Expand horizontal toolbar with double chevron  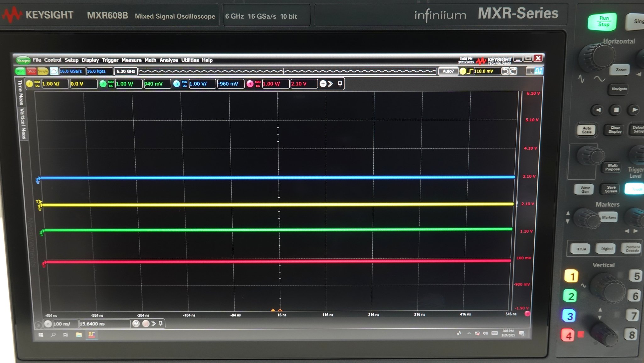pyautogui.click(x=153, y=324)
